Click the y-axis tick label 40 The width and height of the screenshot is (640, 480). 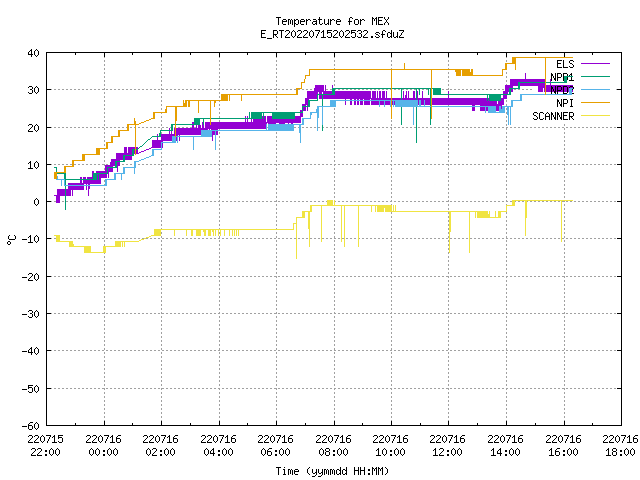[34, 53]
